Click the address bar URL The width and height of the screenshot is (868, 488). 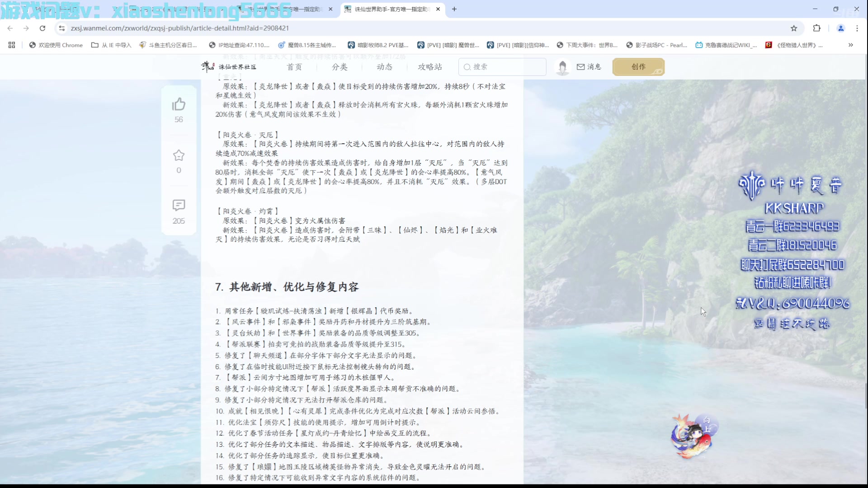(180, 28)
